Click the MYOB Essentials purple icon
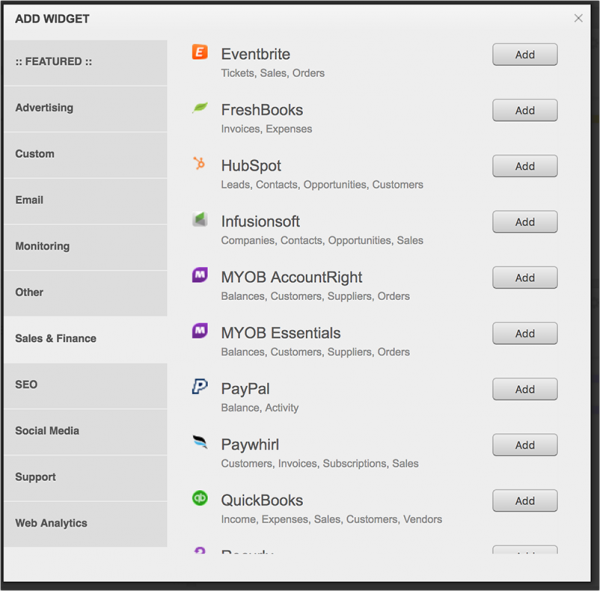The image size is (600, 591). click(200, 331)
